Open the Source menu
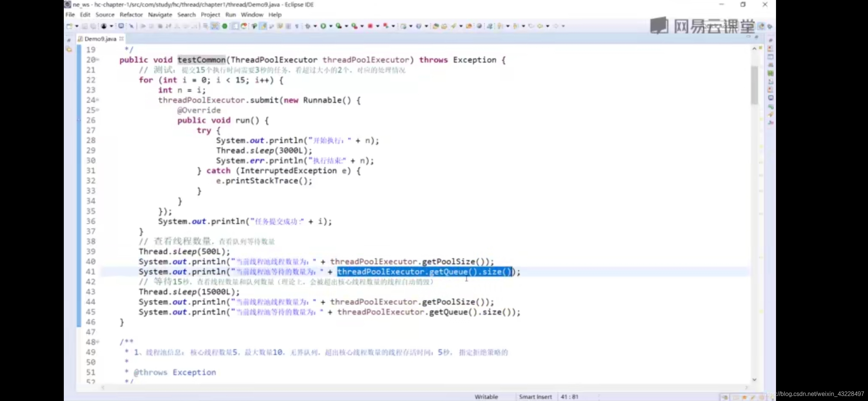 [105, 14]
